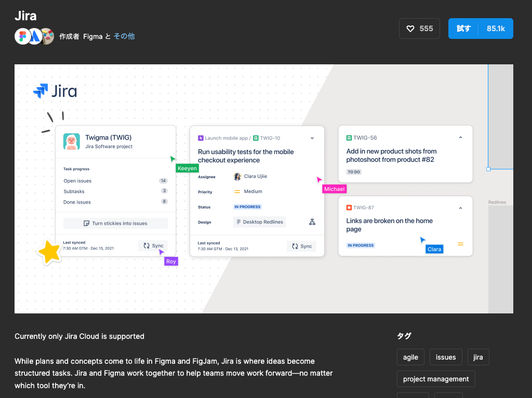The width and height of the screenshot is (532, 398).
Task: Collapse the TWIG-56 card chevron
Action: (x=460, y=138)
